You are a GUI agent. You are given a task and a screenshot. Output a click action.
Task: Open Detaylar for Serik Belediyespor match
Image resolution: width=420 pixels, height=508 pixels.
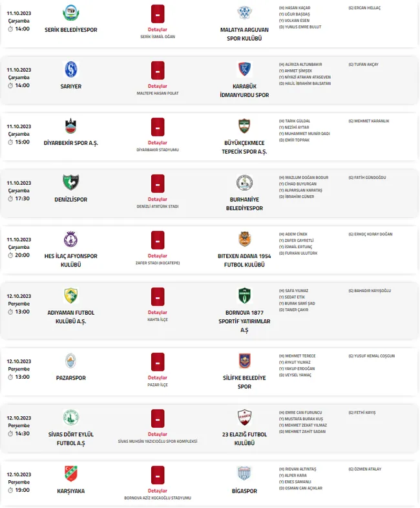tap(158, 30)
